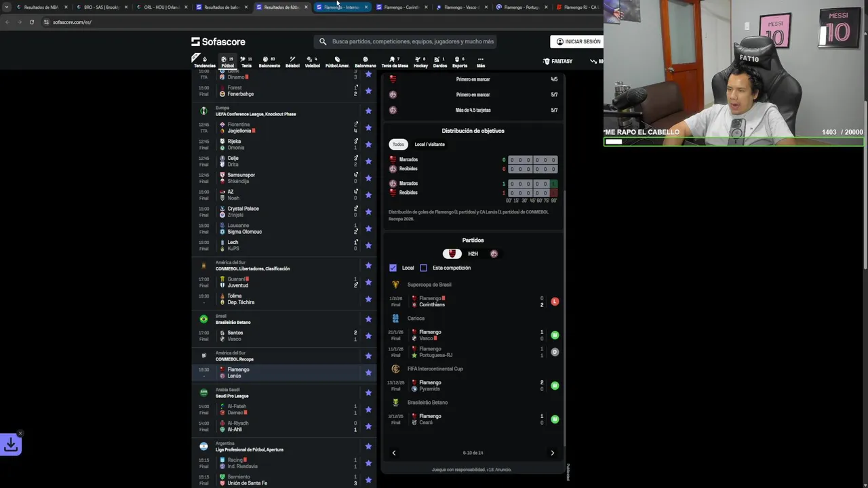This screenshot has height=488, width=868.
Task: Open the Dardos sport icon
Action: coord(439,62)
